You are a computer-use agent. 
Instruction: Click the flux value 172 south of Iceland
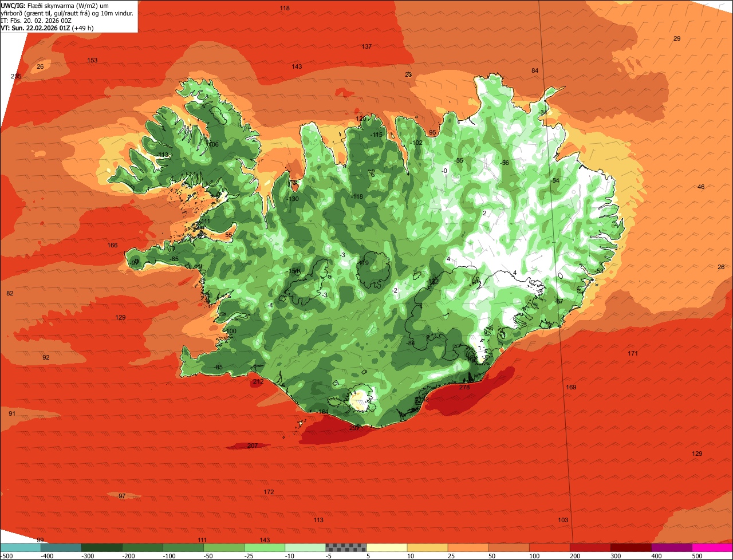[x=269, y=492]
